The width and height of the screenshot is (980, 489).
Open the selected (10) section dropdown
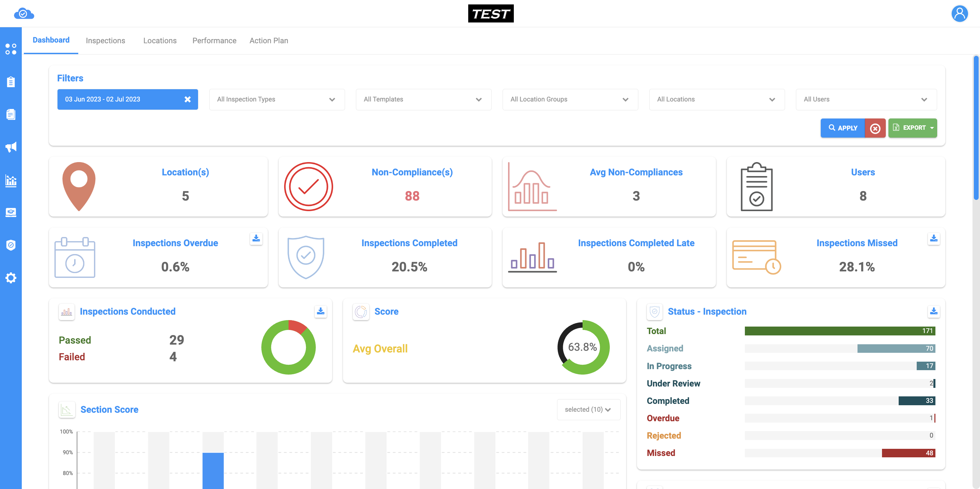[x=589, y=409]
